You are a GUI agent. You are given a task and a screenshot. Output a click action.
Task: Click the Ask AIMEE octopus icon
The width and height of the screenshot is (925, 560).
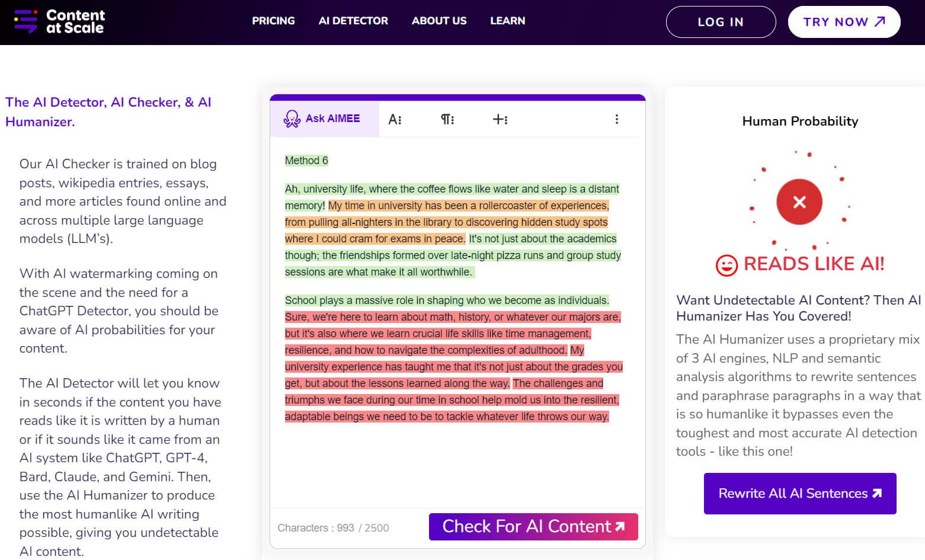(291, 118)
